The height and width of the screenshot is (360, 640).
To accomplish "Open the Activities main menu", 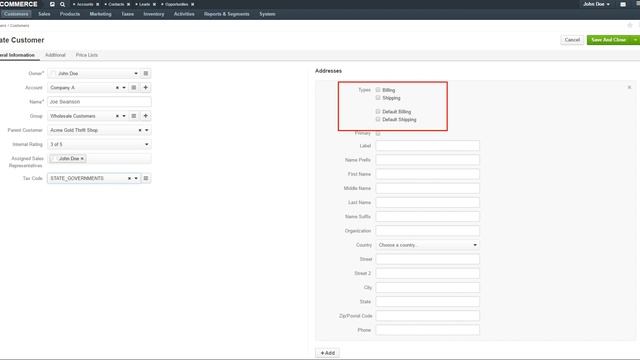I will coord(184,14).
